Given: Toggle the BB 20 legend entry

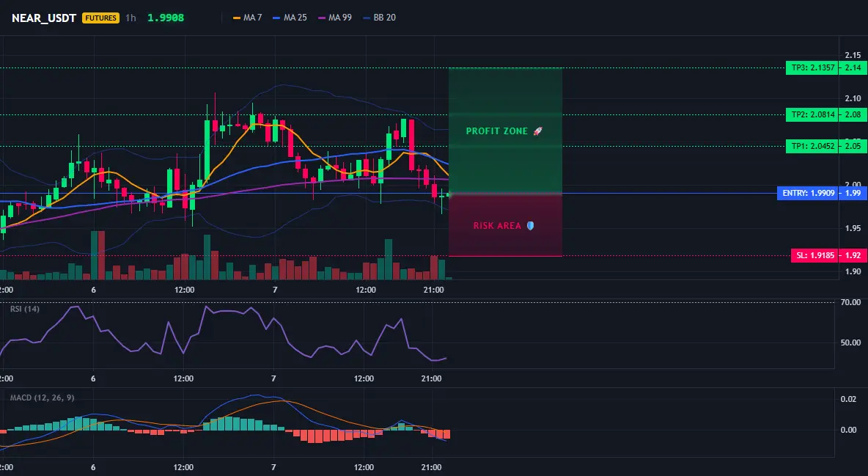Looking at the screenshot, I should coord(379,18).
